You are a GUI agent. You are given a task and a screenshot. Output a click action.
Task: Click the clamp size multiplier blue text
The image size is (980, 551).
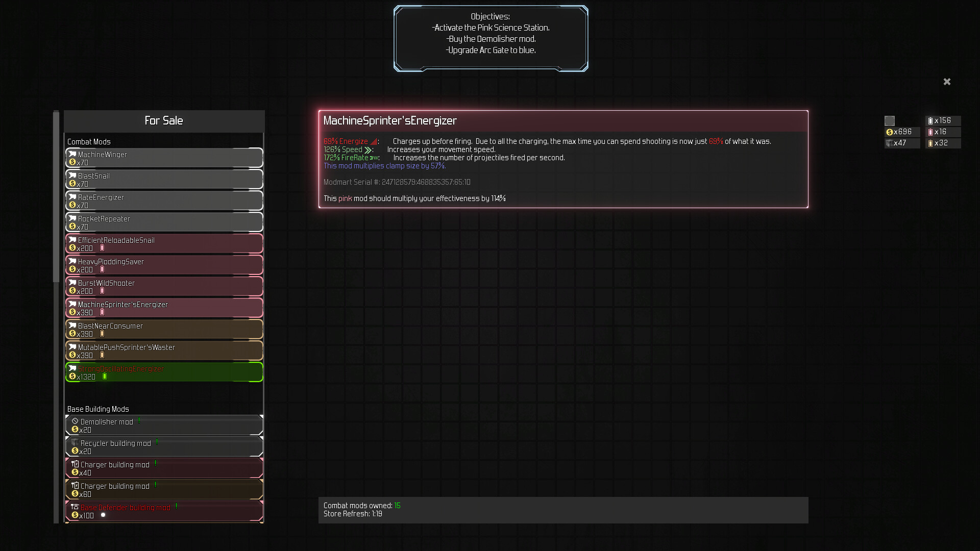tap(384, 166)
